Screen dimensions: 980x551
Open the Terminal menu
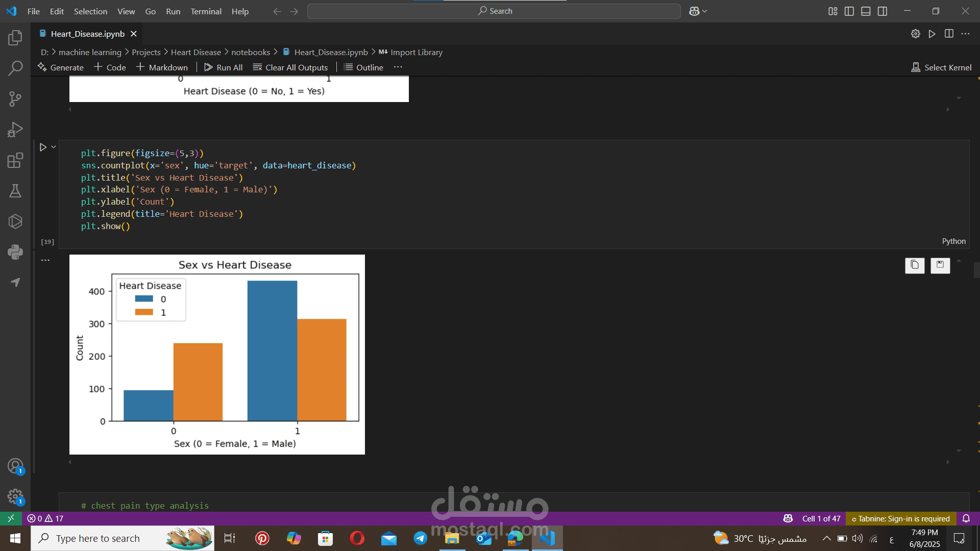click(206, 11)
